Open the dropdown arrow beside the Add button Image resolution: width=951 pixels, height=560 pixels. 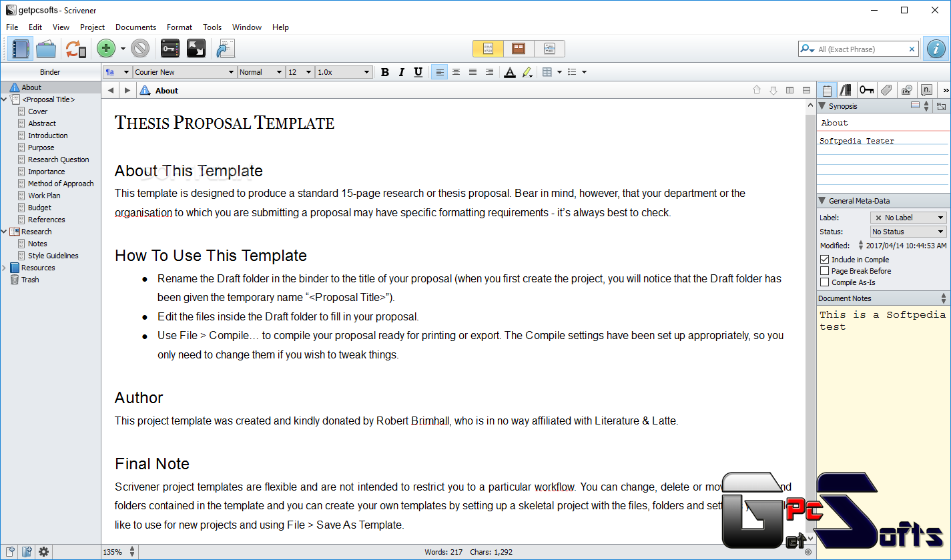[x=123, y=49]
